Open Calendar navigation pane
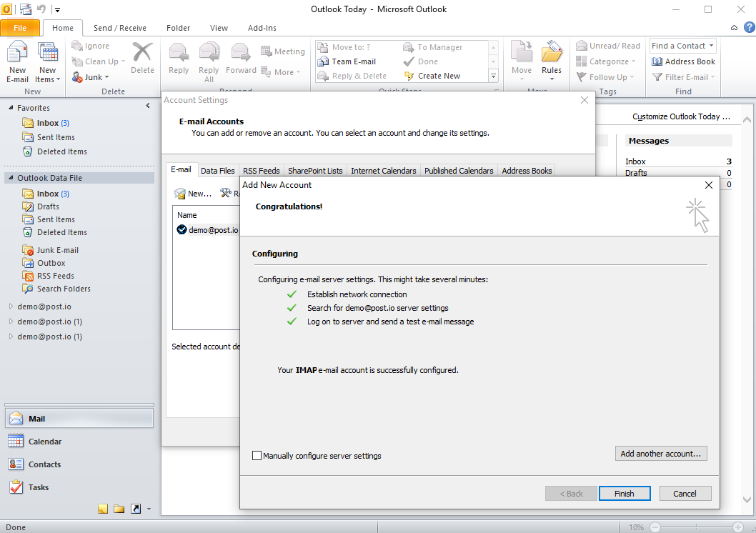The image size is (756, 533). click(x=79, y=442)
